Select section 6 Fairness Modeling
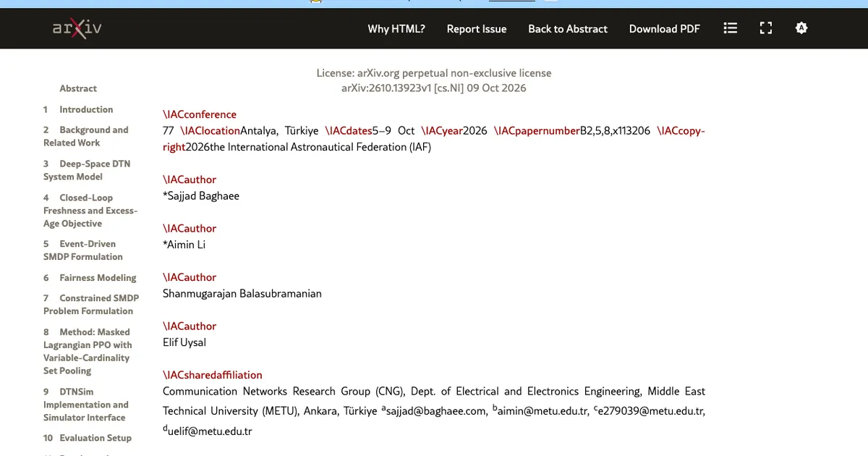 pyautogui.click(x=90, y=277)
